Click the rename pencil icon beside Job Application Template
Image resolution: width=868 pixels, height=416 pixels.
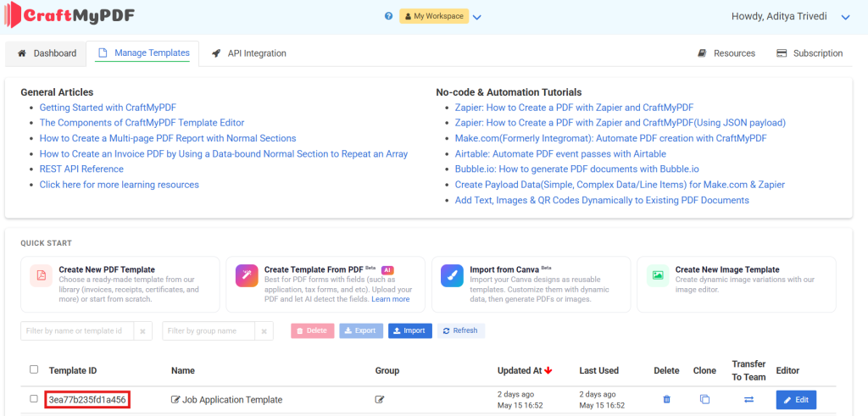click(176, 399)
